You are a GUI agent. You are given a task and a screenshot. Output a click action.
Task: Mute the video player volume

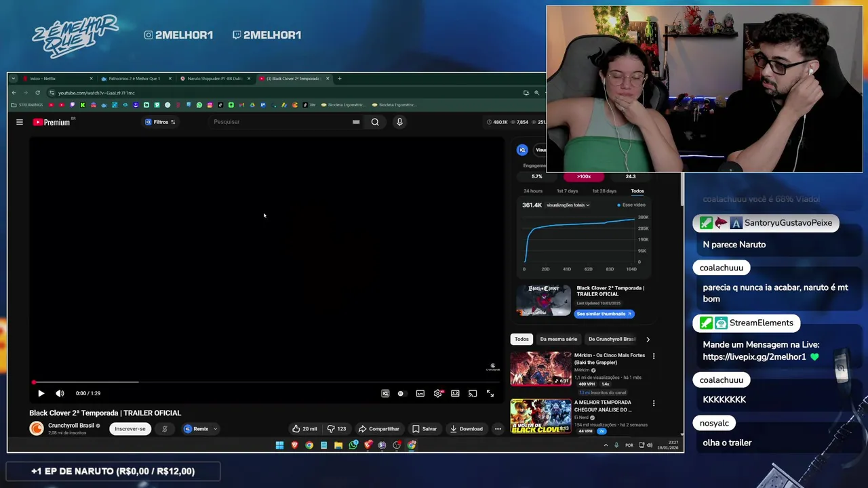tap(60, 393)
